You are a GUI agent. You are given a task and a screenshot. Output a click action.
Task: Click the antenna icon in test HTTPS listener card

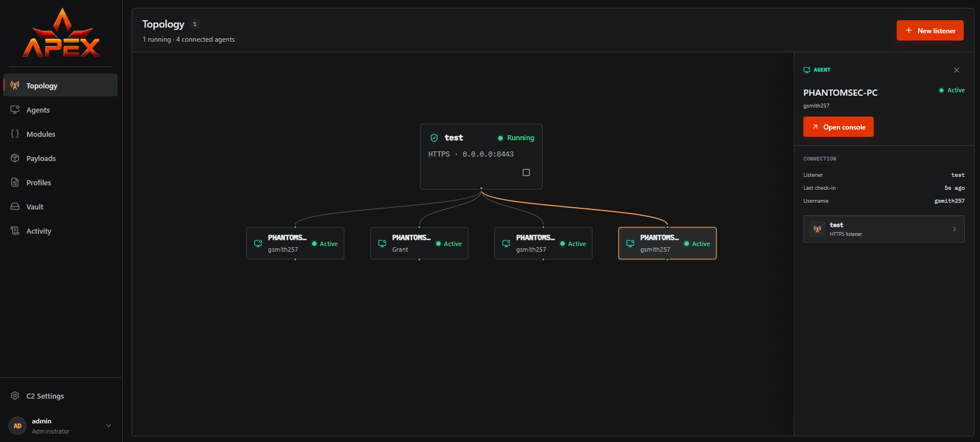tap(817, 229)
